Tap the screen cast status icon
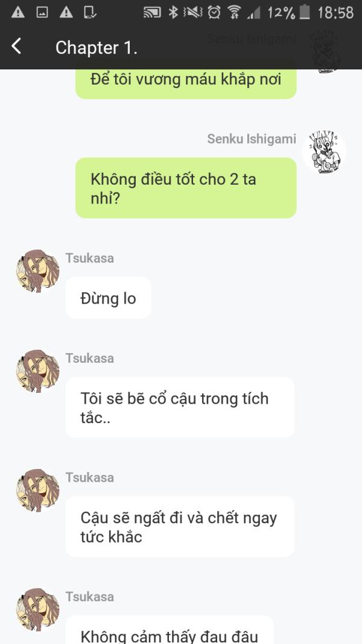The width and height of the screenshot is (362, 644). (152, 13)
